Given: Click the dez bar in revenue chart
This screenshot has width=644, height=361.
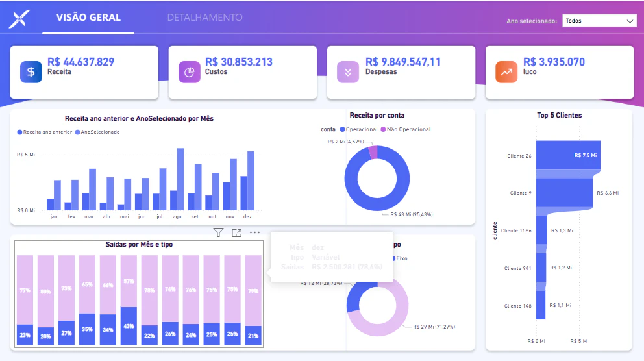Looking at the screenshot, I should click(251, 180).
